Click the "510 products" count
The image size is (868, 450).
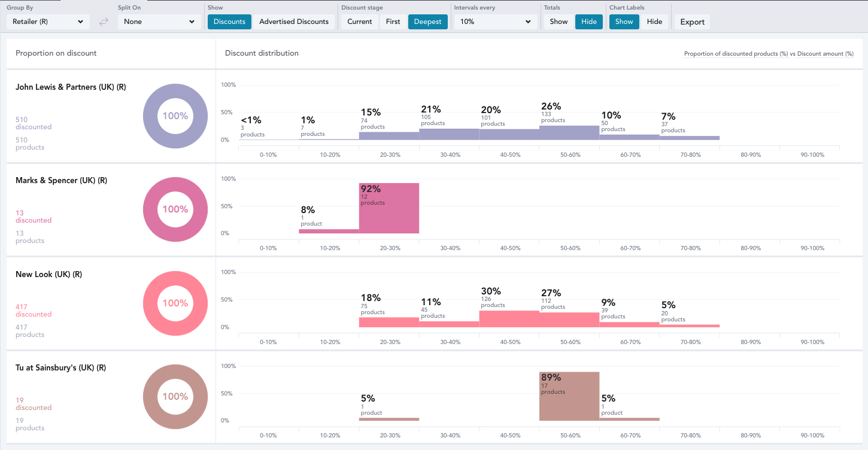(30, 144)
